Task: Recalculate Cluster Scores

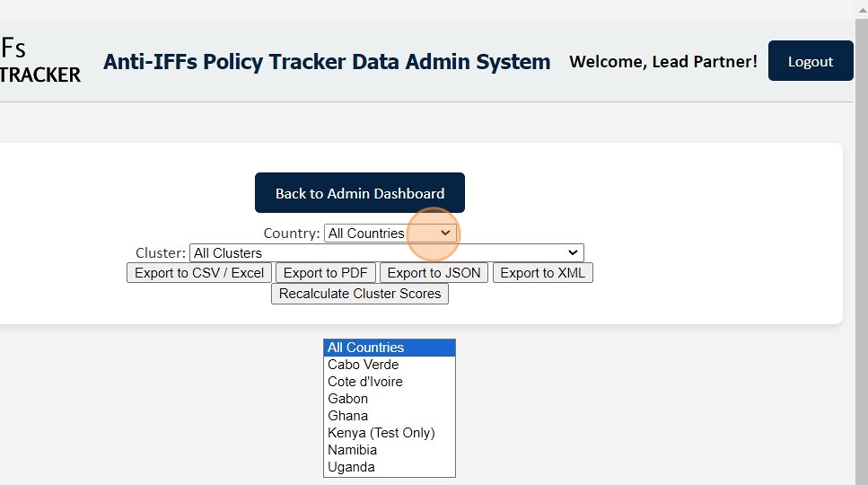Action: (359, 294)
